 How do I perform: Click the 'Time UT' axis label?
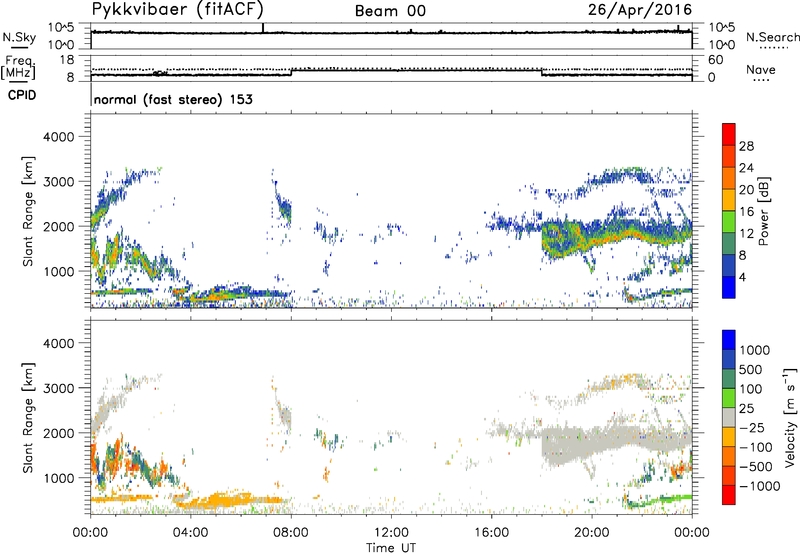[391, 548]
